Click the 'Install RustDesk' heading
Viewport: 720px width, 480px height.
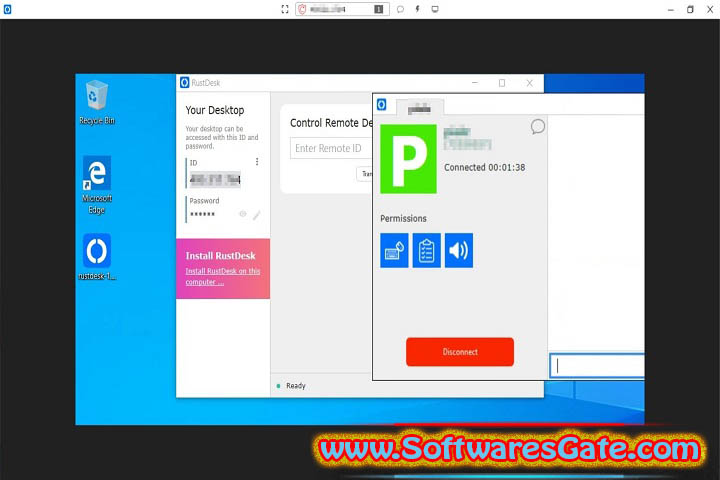pos(220,256)
